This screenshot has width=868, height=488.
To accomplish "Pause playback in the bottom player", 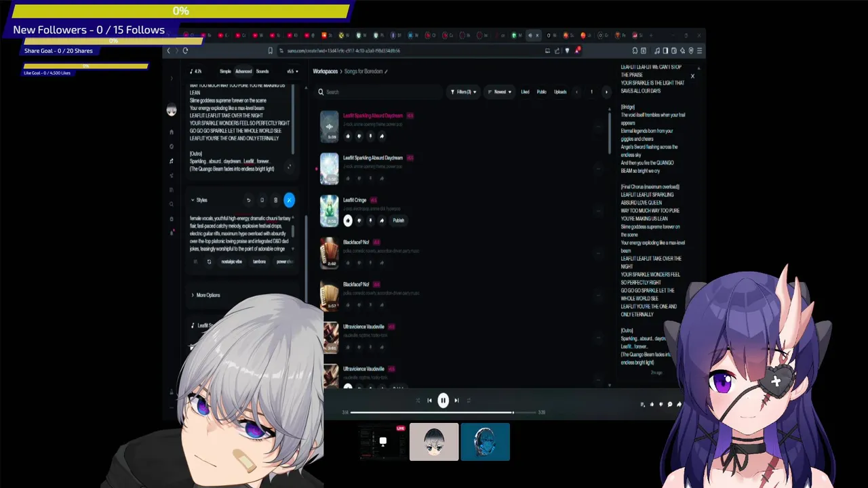I will (443, 401).
